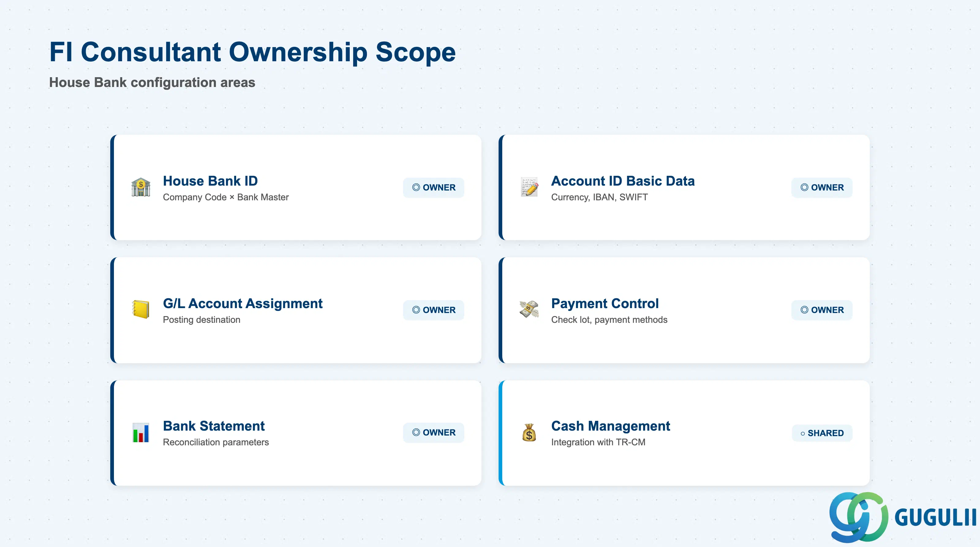
Task: Click 'Company Code × Bank Master' subtitle
Action: [226, 197]
